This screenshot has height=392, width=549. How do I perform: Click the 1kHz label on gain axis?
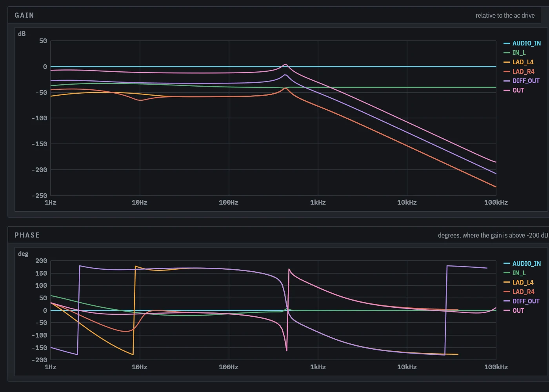(x=318, y=202)
